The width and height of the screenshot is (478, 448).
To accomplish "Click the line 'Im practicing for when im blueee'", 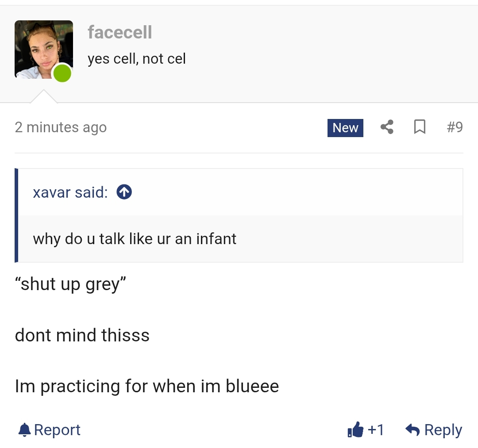I will point(147,386).
